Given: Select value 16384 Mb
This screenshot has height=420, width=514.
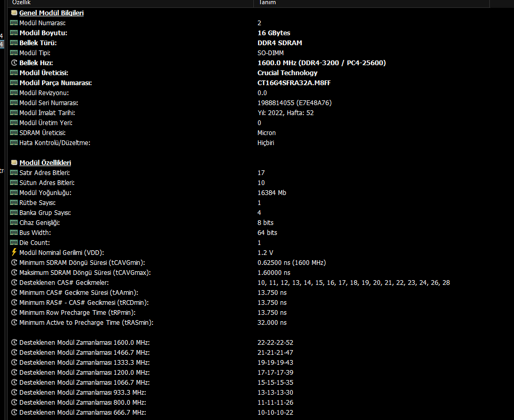Looking at the screenshot, I should tap(272, 193).
